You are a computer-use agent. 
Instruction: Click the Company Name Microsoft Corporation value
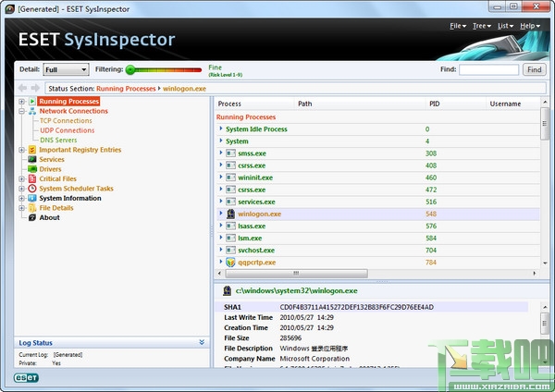[x=314, y=359]
